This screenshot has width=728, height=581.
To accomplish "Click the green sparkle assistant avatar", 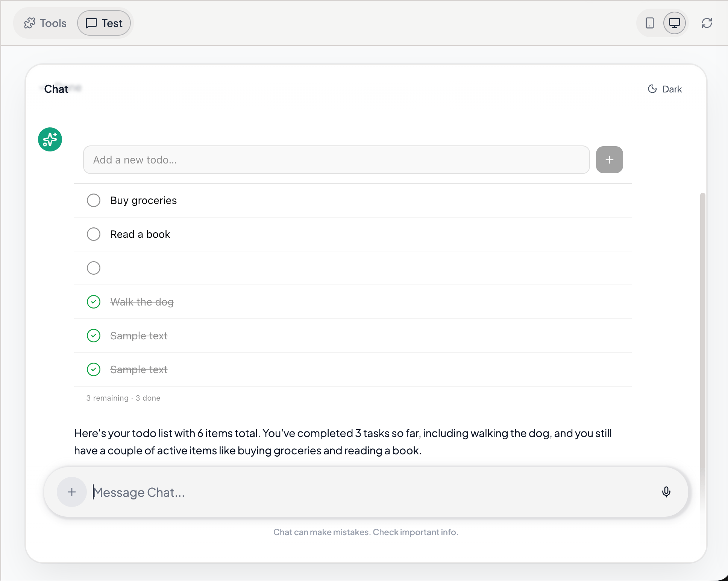I will [x=50, y=139].
